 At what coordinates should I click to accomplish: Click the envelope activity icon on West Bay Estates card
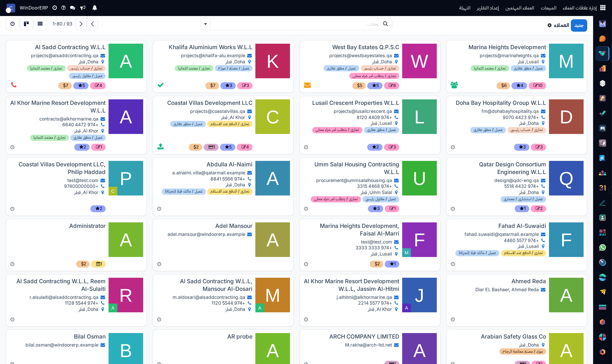coord(307,85)
